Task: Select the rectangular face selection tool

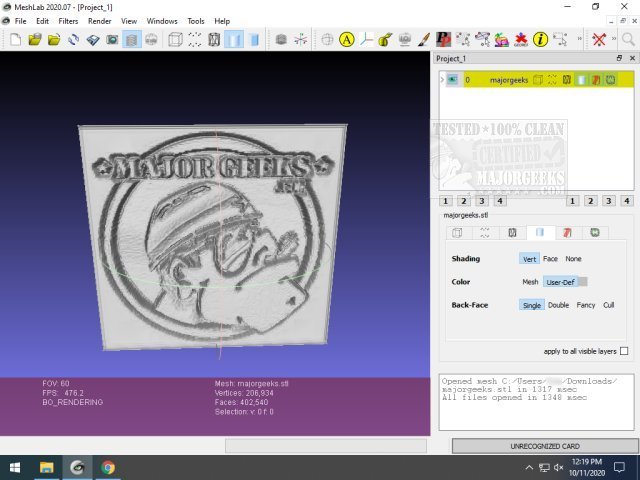Action: coord(560,40)
